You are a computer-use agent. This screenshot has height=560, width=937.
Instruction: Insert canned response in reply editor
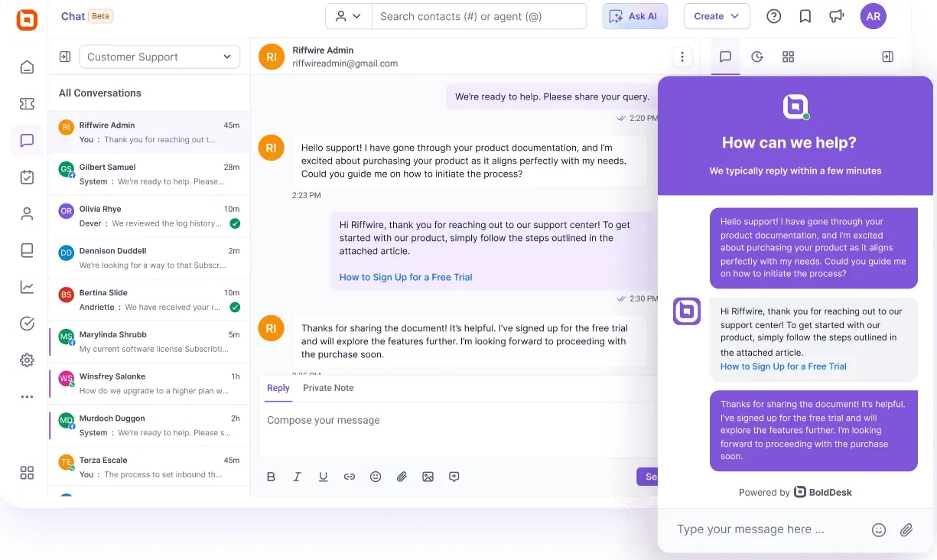coord(454,477)
